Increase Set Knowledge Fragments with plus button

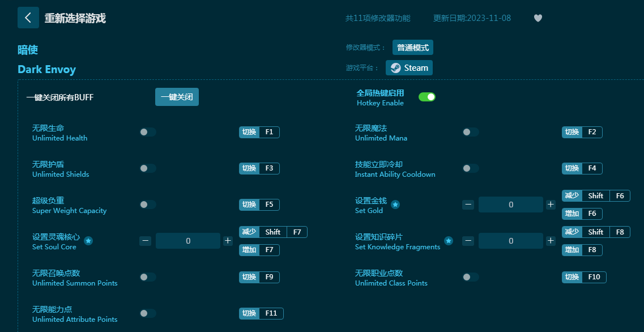pyautogui.click(x=551, y=241)
